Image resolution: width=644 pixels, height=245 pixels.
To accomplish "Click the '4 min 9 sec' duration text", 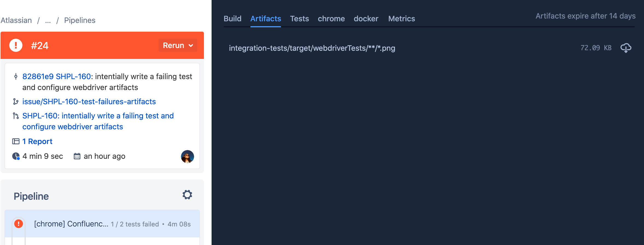I will 43,156.
